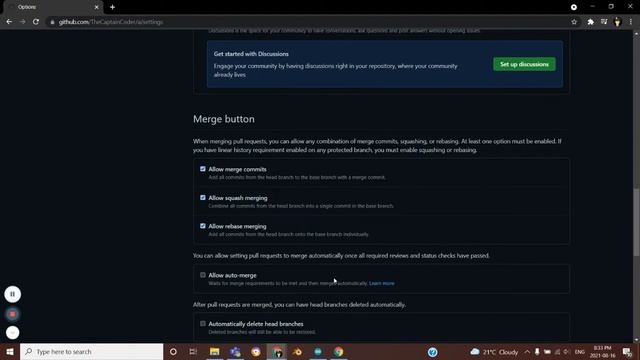Go back to the previous page

tap(9, 22)
